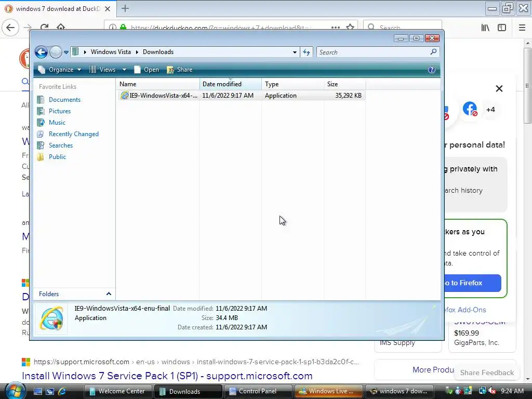
Task: Switch to Windows Live taskbar button
Action: [x=328, y=391]
